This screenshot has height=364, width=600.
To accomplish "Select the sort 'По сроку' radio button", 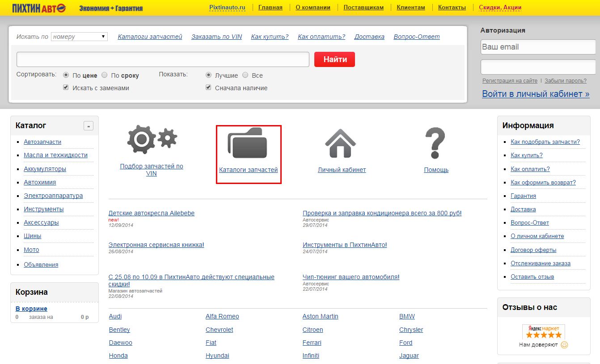I will 105,75.
